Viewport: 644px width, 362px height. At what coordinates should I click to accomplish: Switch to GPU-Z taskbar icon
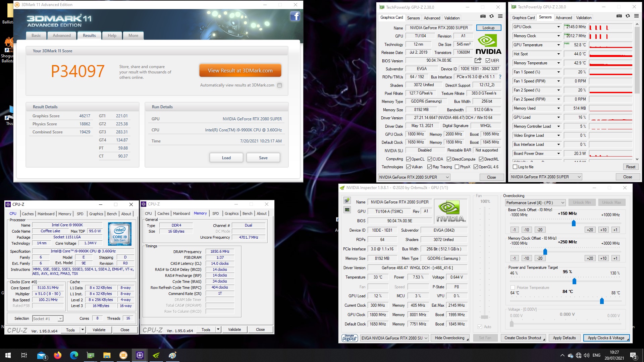[91, 355]
